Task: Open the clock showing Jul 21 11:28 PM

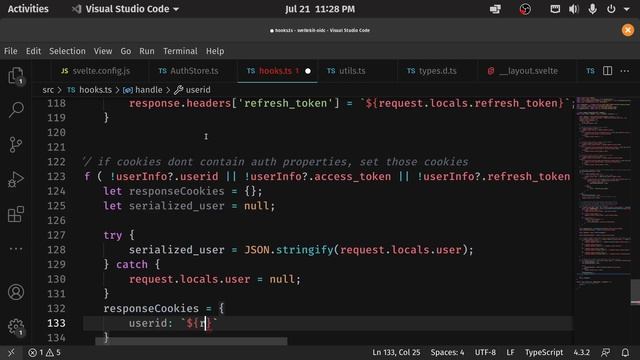Action: click(x=320, y=9)
